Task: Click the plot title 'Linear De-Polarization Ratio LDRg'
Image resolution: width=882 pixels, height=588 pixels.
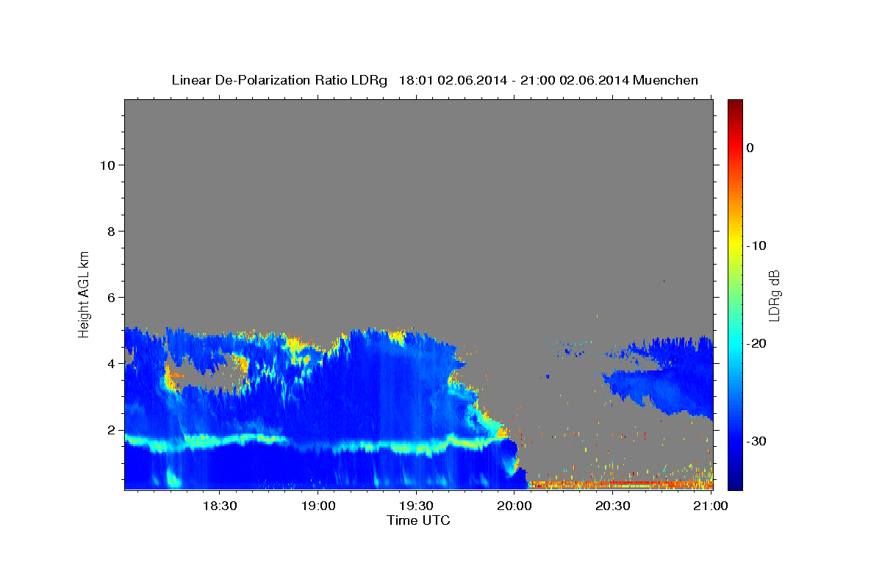Action: point(279,80)
